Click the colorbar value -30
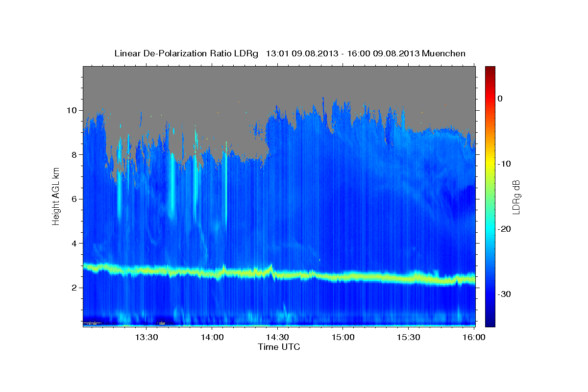The width and height of the screenshot is (588, 392). 504,294
